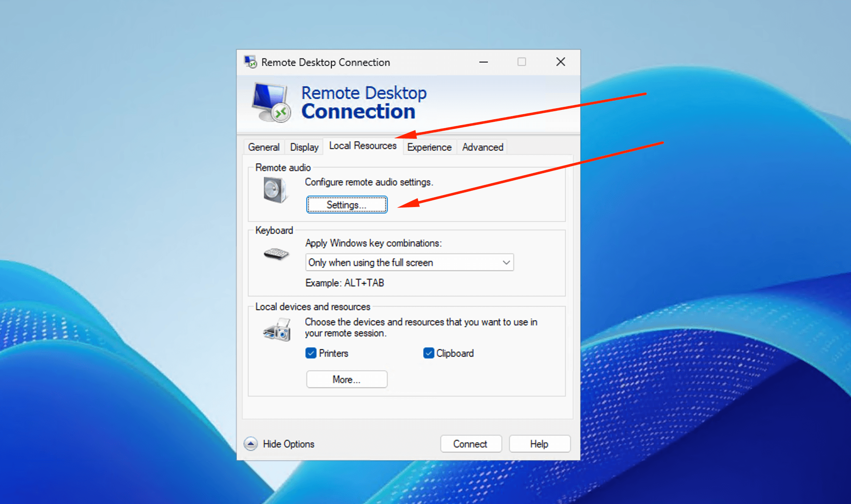Select the Local Resources tab
The width and height of the screenshot is (851, 504).
pyautogui.click(x=363, y=146)
